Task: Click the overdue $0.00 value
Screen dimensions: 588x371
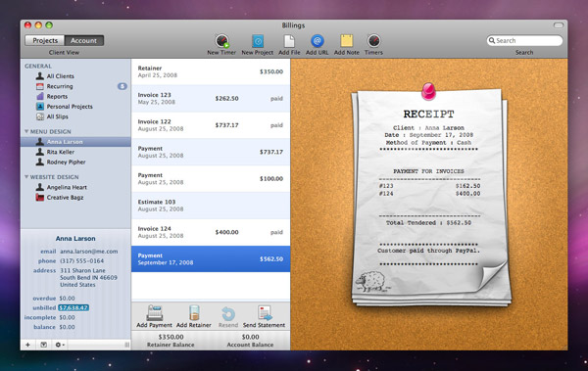Action: [67, 299]
